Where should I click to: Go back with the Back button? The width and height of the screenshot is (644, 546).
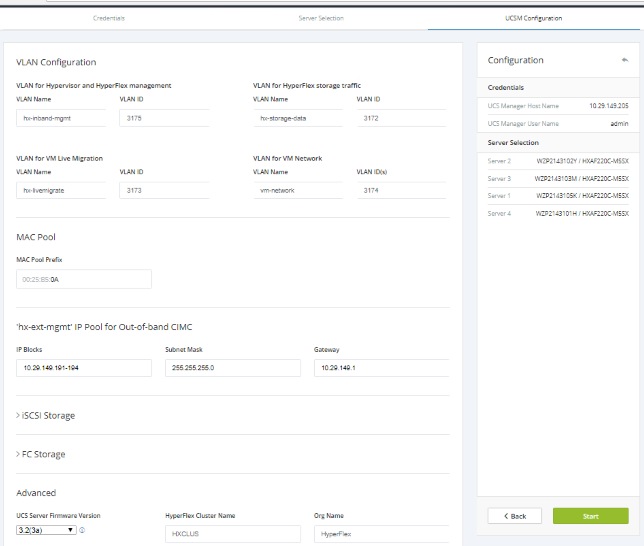[x=515, y=516]
